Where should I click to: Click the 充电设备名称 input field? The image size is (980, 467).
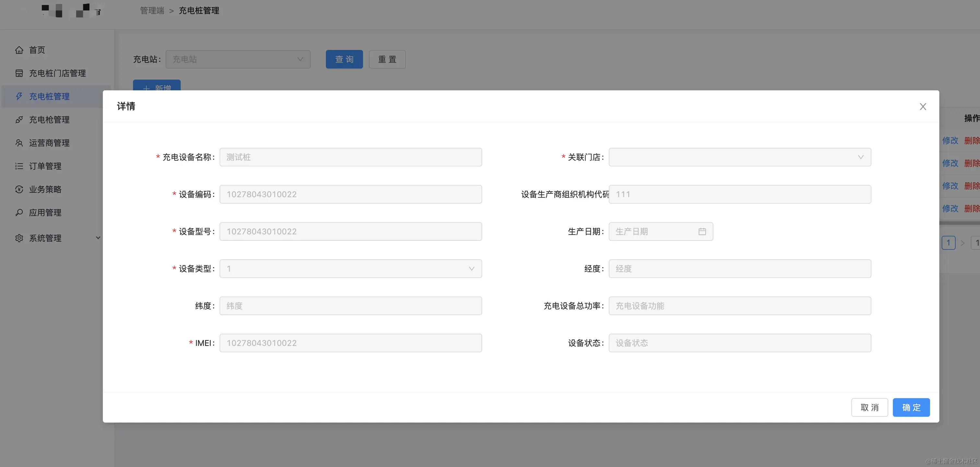(350, 157)
